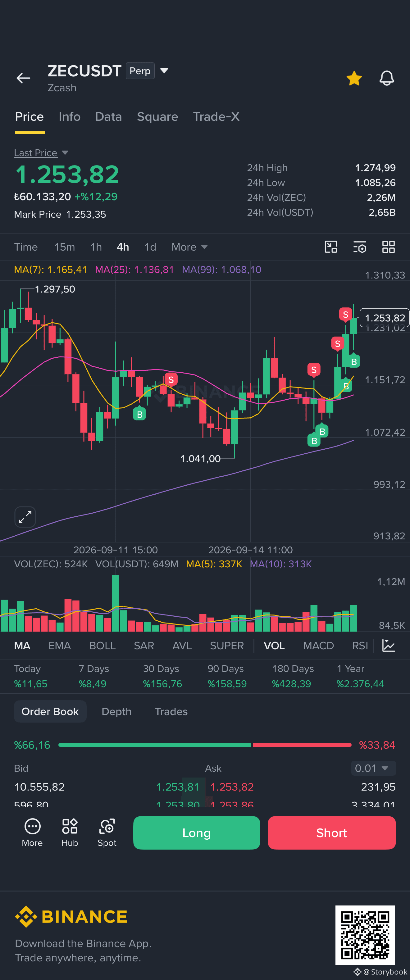Expand the ZECUSDT Perp pair dropdown arrow
Viewport: 410px width, 980px height.
[x=164, y=71]
